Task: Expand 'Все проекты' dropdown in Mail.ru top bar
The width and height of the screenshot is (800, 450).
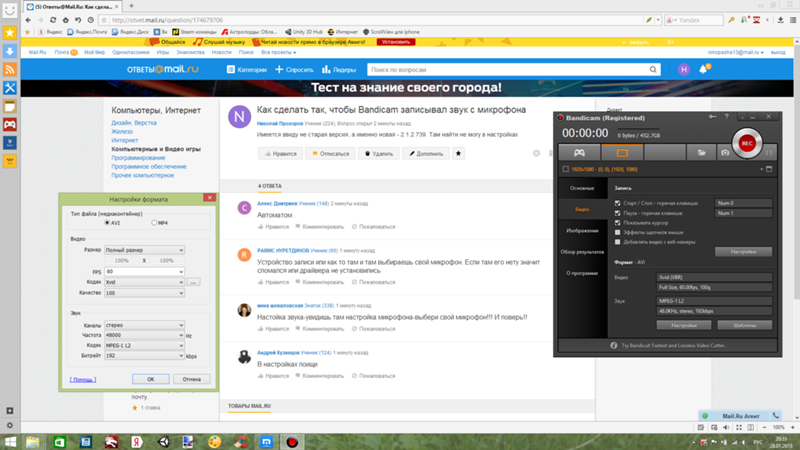Action: click(279, 52)
